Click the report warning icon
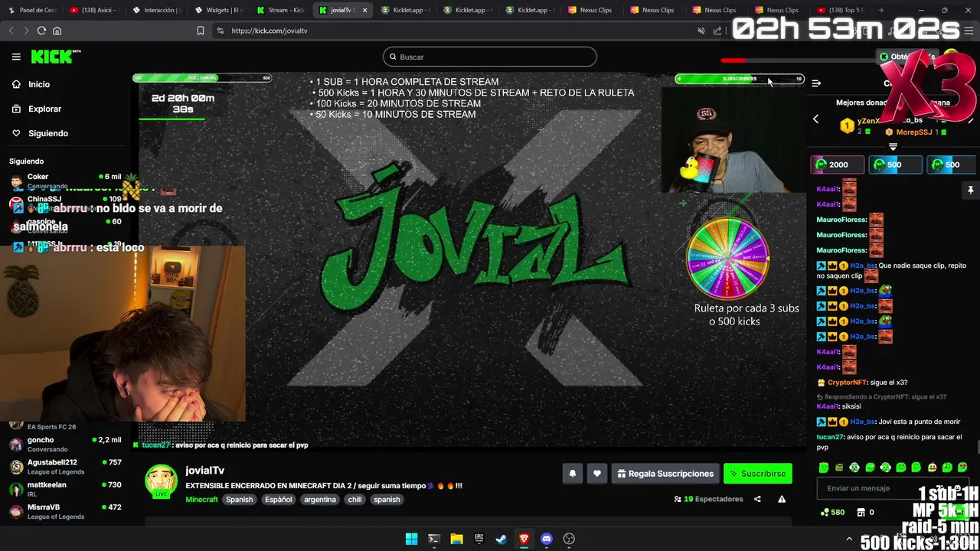 782,499
